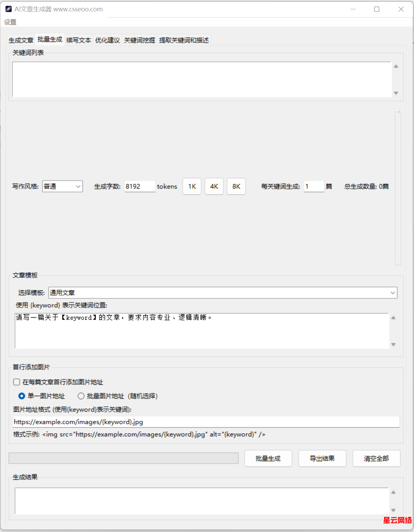Click the 格式示例 img src text
Image resolution: width=414 pixels, height=532 pixels.
pos(139,434)
